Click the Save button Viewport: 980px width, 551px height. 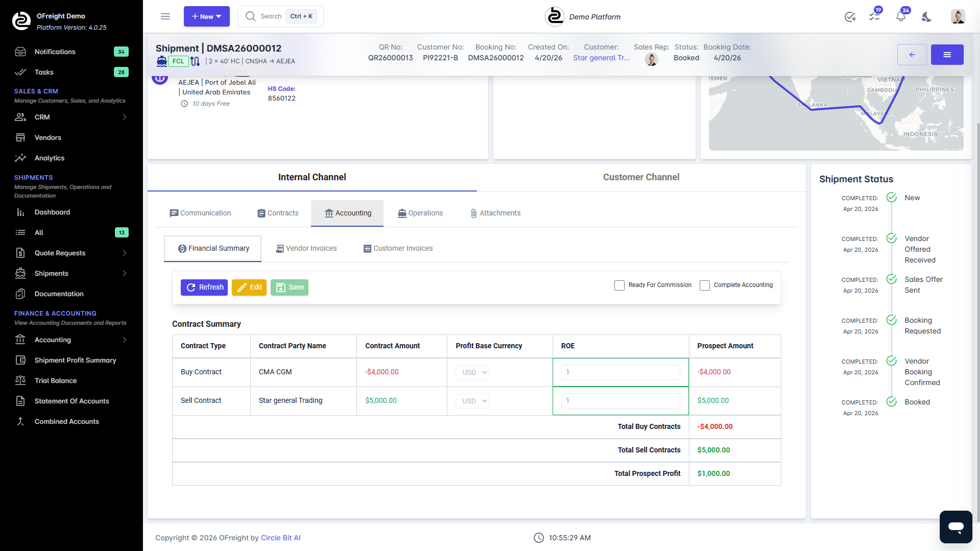290,288
